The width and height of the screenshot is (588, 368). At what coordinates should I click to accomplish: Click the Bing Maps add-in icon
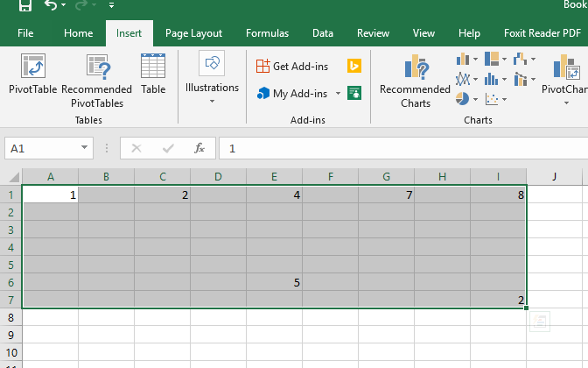coord(354,66)
